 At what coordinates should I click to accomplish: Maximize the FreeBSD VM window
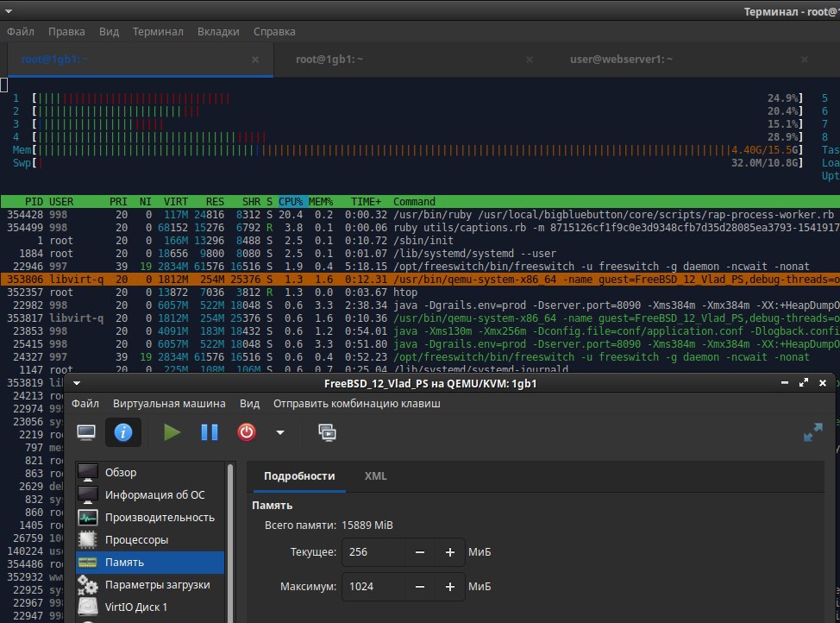point(804,383)
